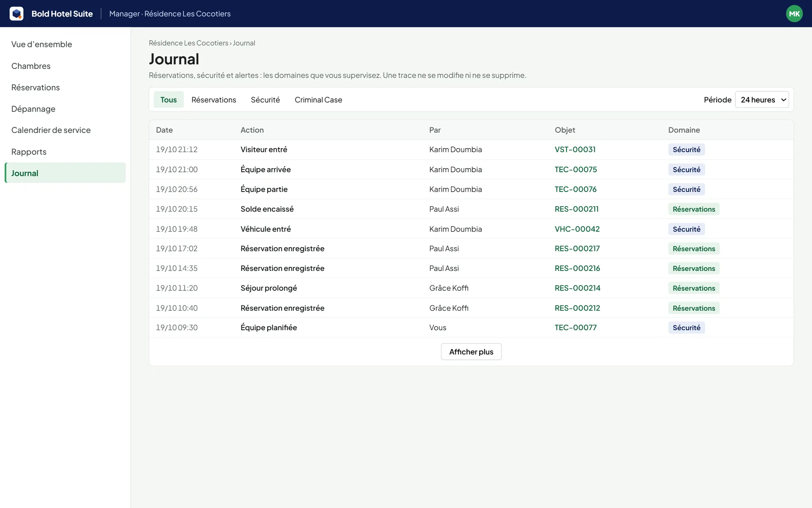Open the Période 24 heures dropdown
Viewport: 812px width, 508px height.
[x=762, y=99]
